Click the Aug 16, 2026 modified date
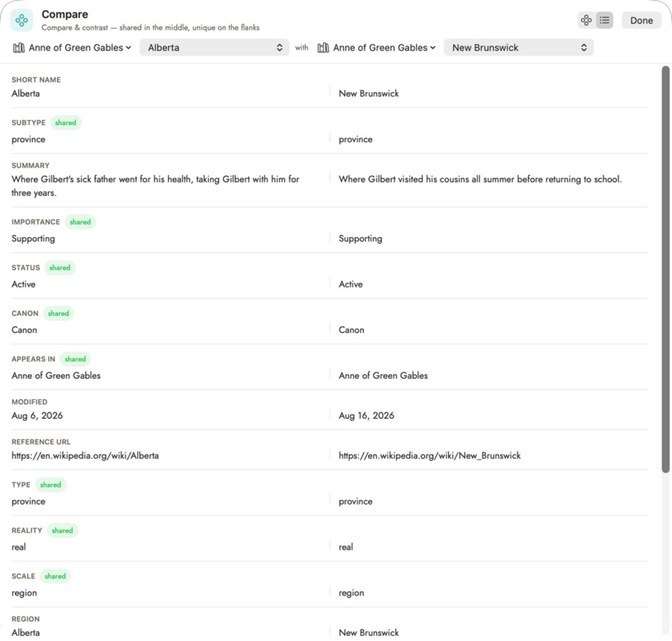Viewport: 672px width, 641px height. (366, 415)
